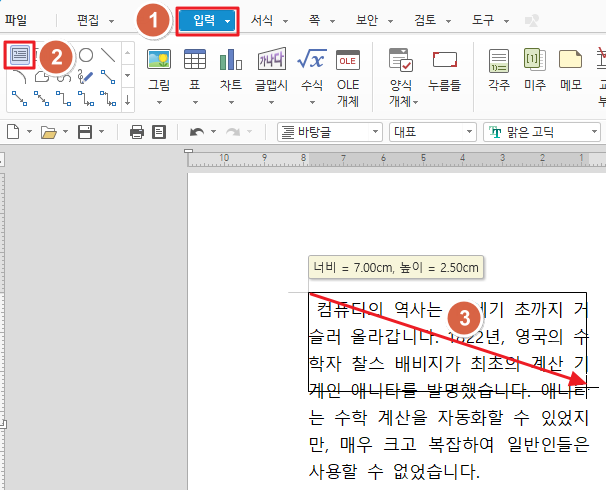Open the dropdown arrow beside 입력

228,21
